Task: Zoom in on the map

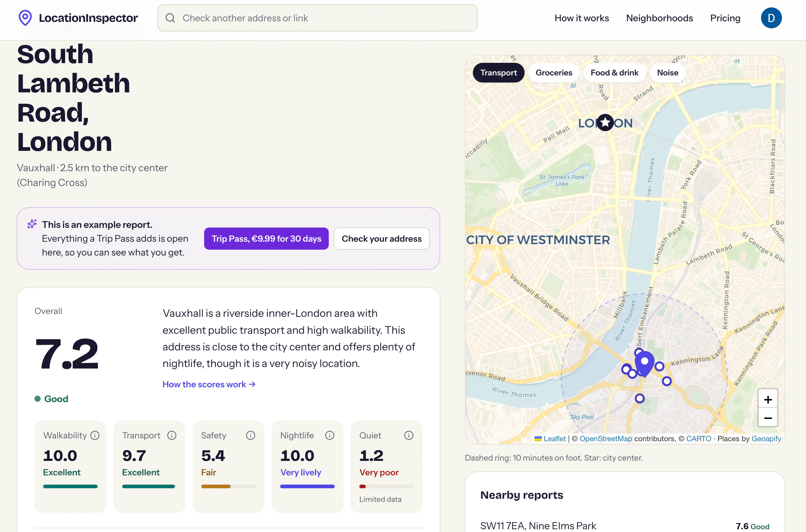Action: pyautogui.click(x=768, y=400)
